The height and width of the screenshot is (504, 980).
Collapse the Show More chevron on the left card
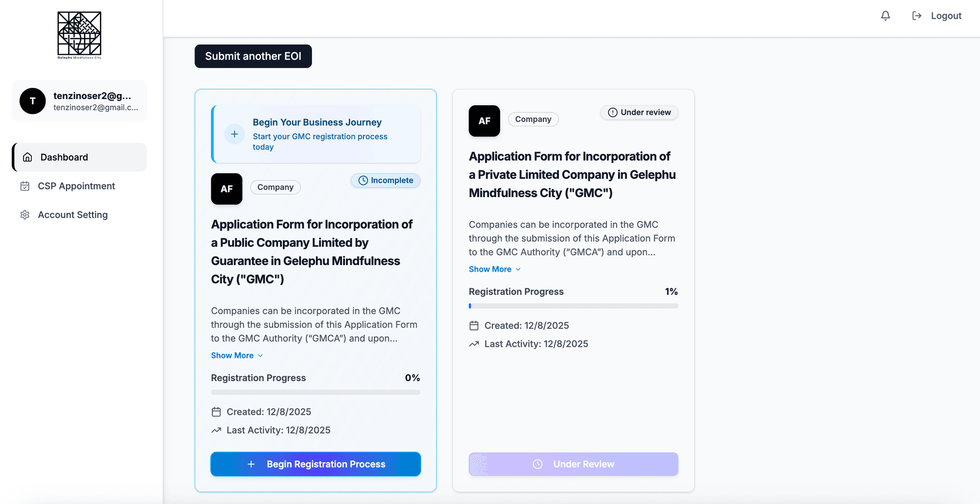[x=260, y=355]
